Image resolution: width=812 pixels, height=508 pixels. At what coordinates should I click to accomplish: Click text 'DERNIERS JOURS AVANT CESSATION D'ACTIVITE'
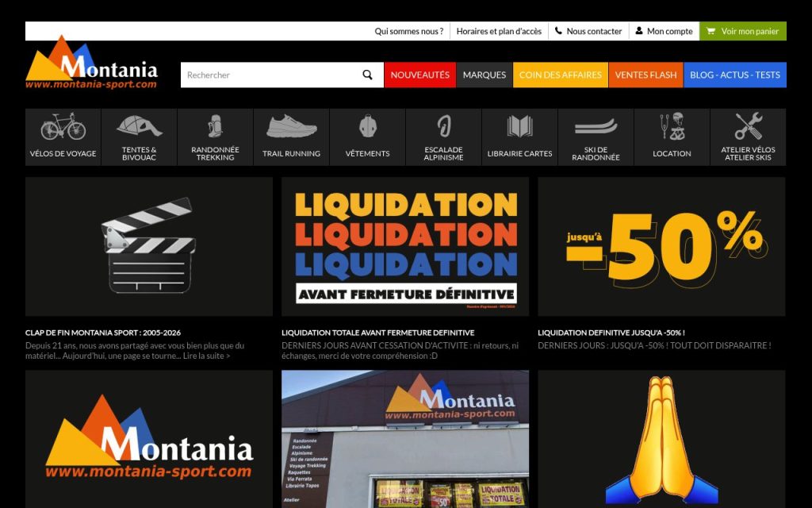click(374, 346)
